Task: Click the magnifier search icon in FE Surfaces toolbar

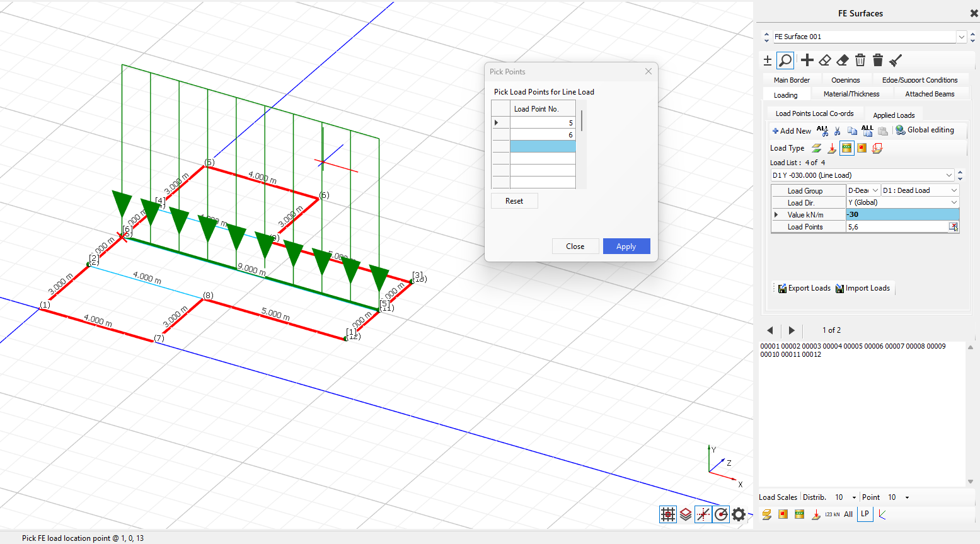Action: [x=785, y=61]
